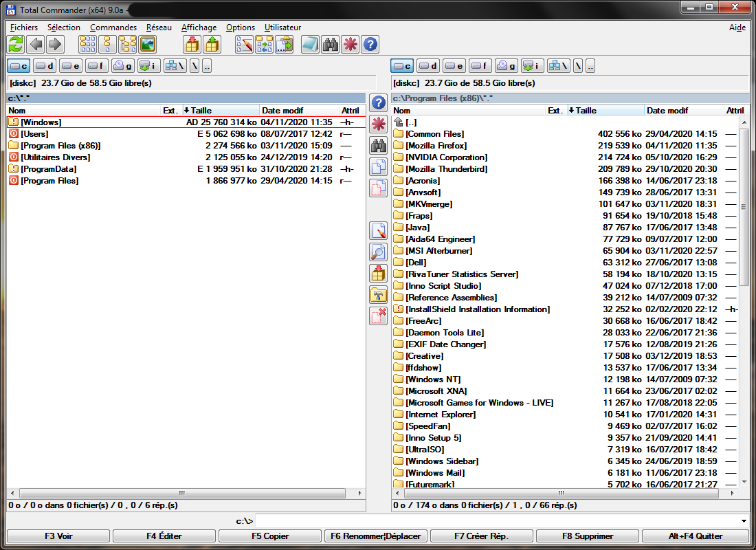Click the folder with hammer icon
Image resolution: width=756 pixels, height=550 pixels.
tap(379, 295)
